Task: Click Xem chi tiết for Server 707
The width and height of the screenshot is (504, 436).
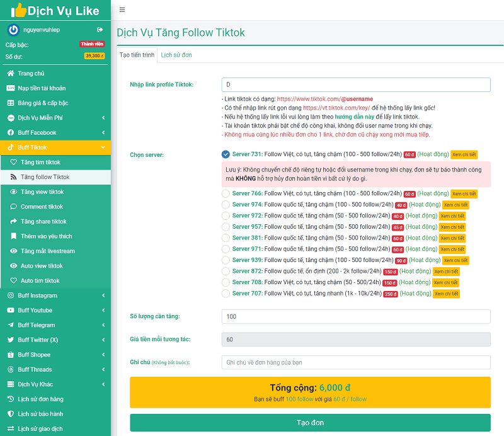Action: tap(447, 294)
